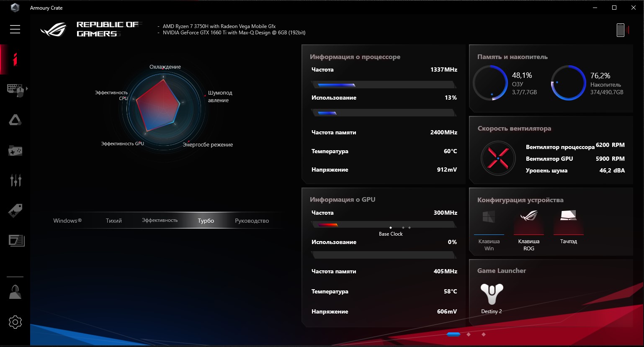This screenshot has height=347, width=644.
Task: Select the Турбо performance mode
Action: click(206, 221)
